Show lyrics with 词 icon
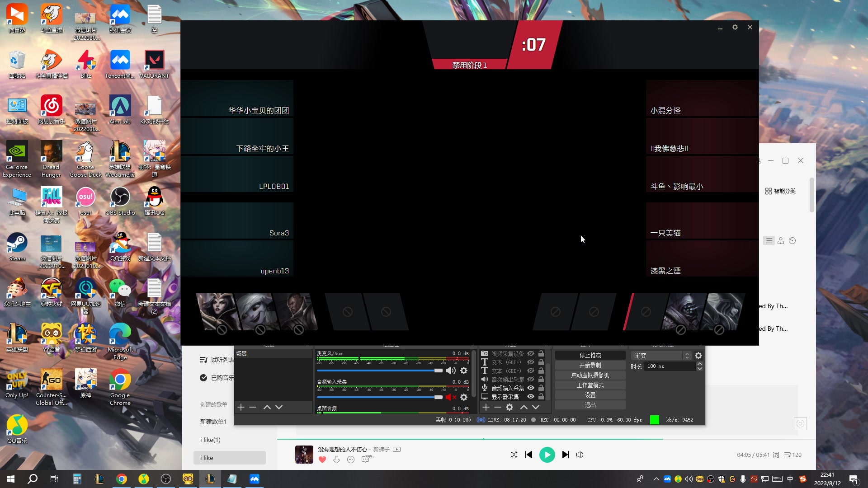 (776, 455)
